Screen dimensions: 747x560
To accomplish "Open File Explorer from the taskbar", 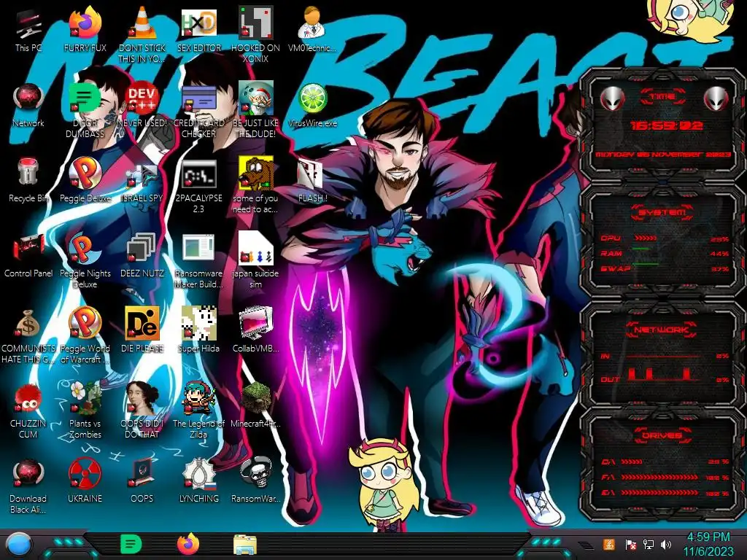I will [x=245, y=545].
